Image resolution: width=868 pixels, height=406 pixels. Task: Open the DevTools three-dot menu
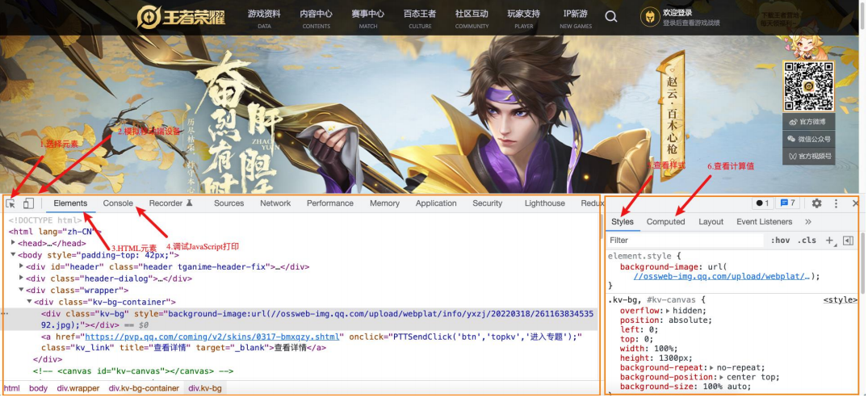click(836, 203)
